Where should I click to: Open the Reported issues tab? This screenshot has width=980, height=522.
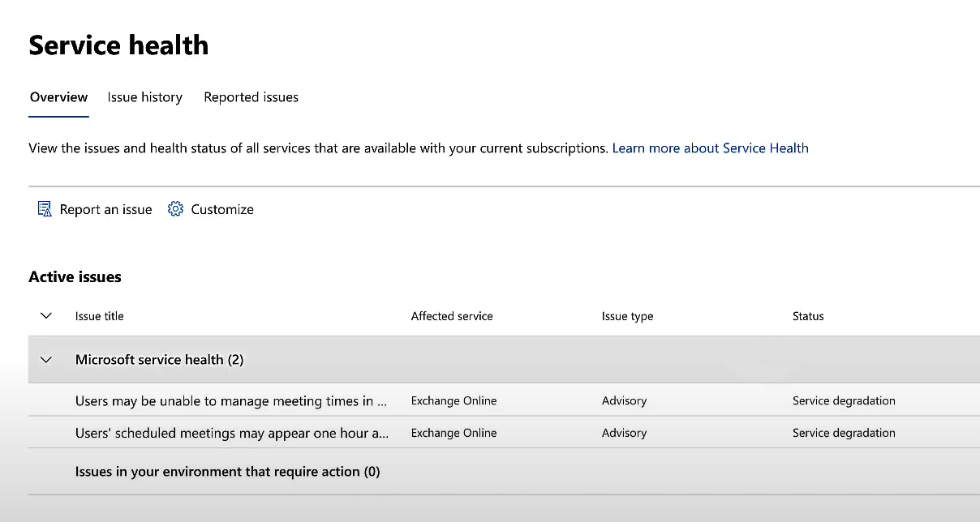pyautogui.click(x=251, y=96)
